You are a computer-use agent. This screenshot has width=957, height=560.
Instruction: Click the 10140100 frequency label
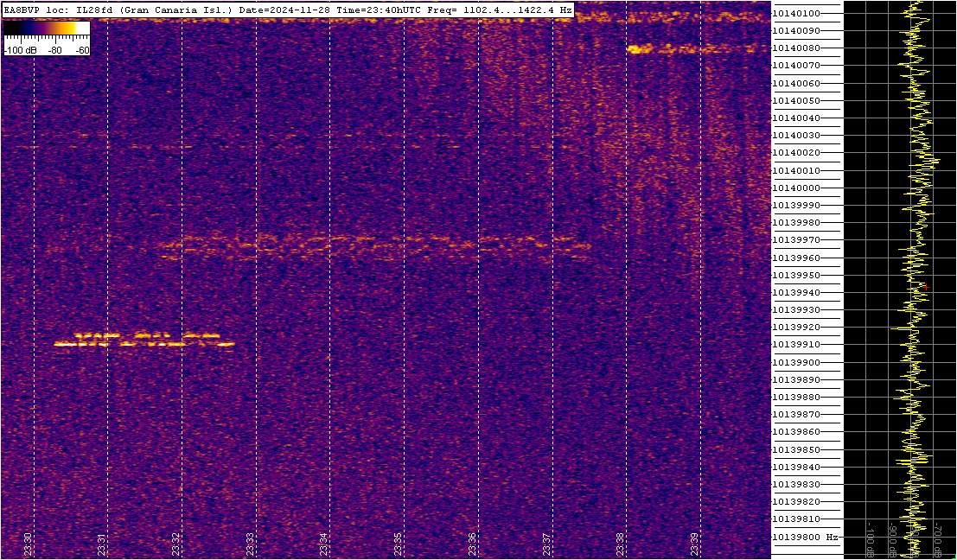click(795, 14)
